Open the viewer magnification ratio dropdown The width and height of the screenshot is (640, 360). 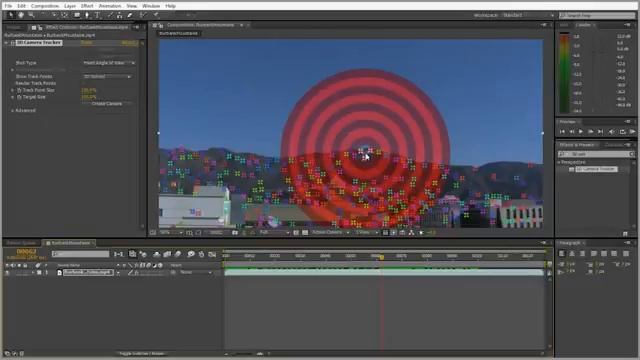[x=171, y=233]
